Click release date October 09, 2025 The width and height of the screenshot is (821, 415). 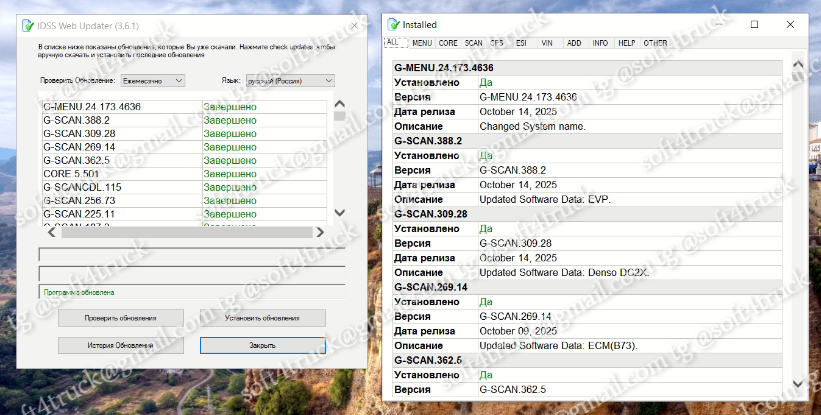pos(518,331)
